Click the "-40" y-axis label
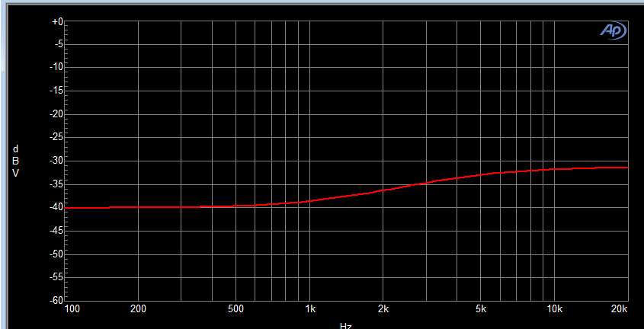 tap(56, 208)
